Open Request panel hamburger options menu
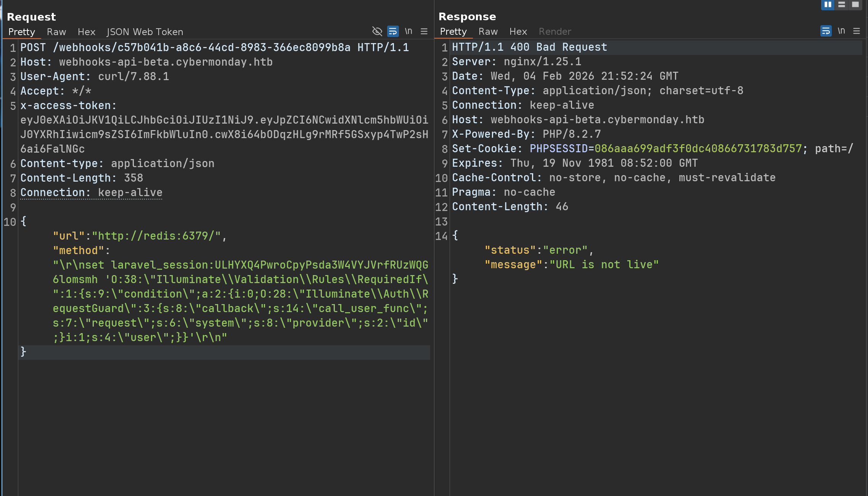 click(424, 31)
